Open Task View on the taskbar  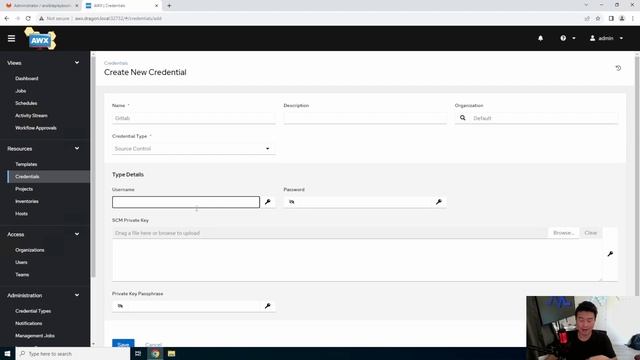(x=138, y=353)
